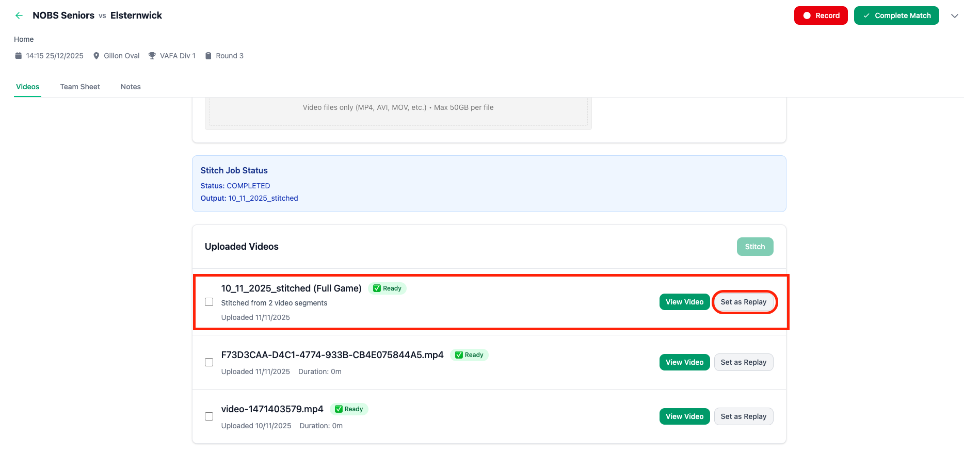Click the Ready badge for F73D3CAA video
This screenshot has height=452, width=980.
click(469, 355)
